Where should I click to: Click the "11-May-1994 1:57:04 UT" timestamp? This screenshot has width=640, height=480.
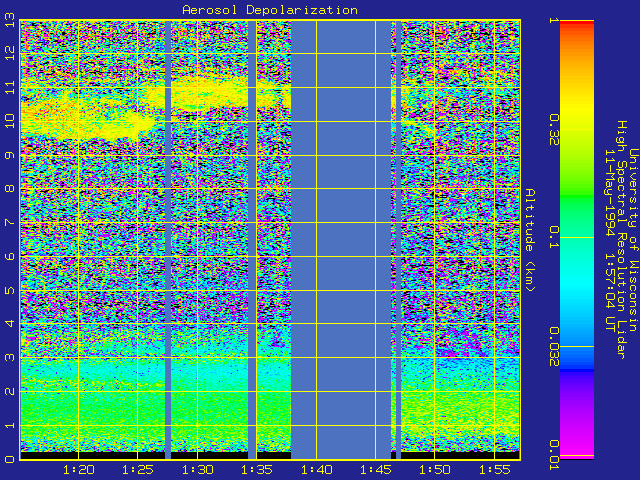point(610,241)
